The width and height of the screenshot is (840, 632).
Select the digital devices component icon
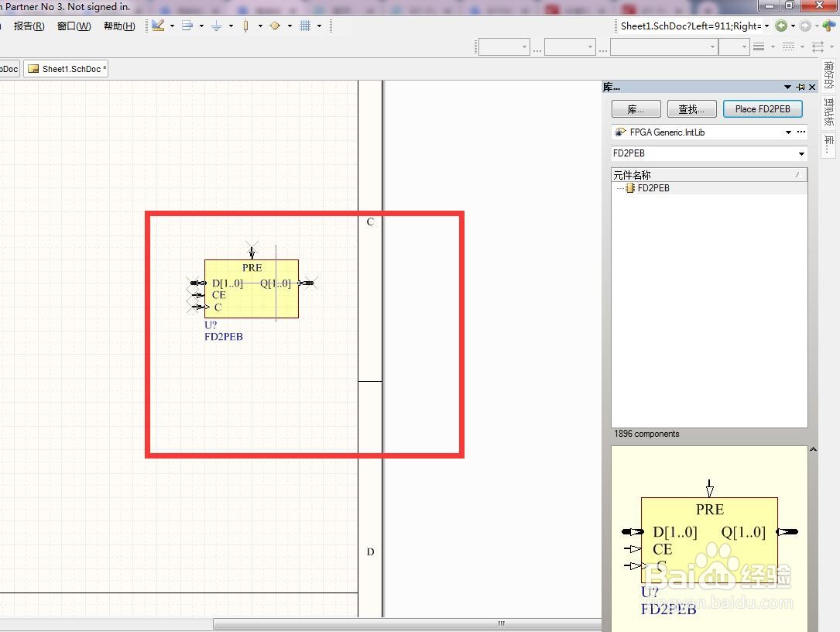(x=245, y=26)
